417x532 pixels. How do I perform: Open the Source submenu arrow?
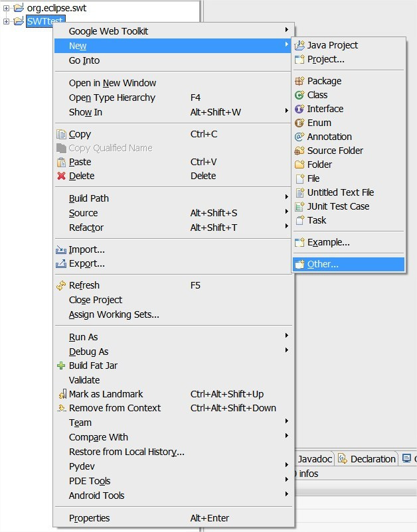tap(287, 212)
